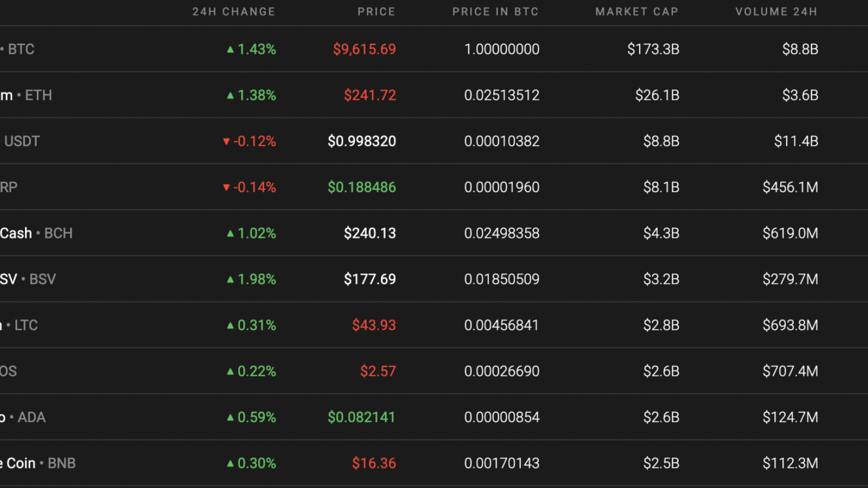
Task: Select the $240.13 BCH price
Action: 370,233
